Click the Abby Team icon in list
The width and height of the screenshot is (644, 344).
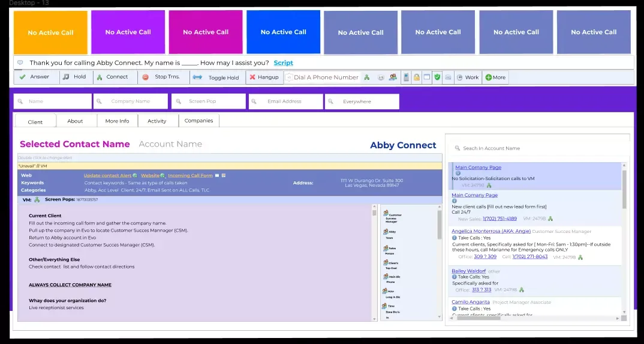pos(386,232)
